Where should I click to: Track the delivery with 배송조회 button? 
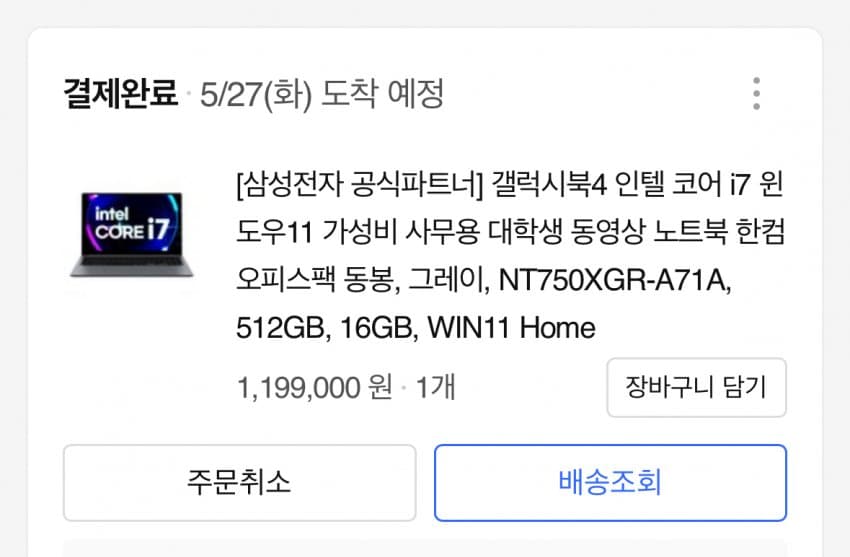click(x=610, y=483)
